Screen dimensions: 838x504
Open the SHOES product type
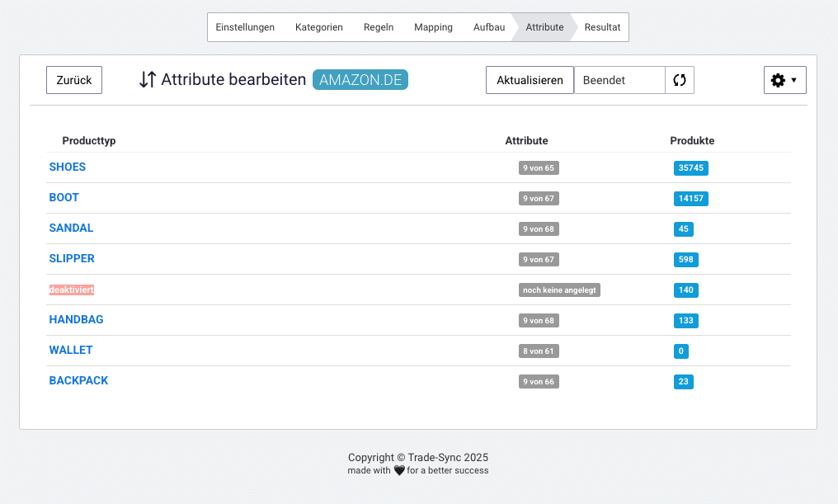[68, 167]
